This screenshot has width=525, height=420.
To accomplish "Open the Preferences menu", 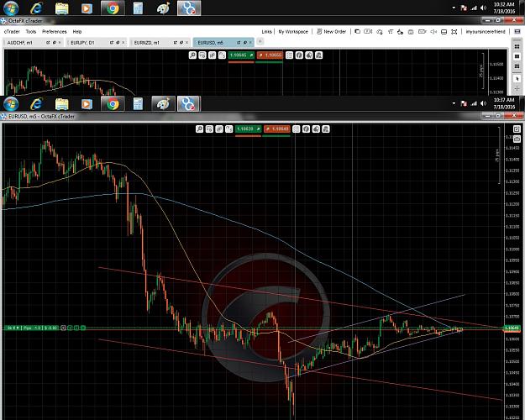I will (x=55, y=31).
